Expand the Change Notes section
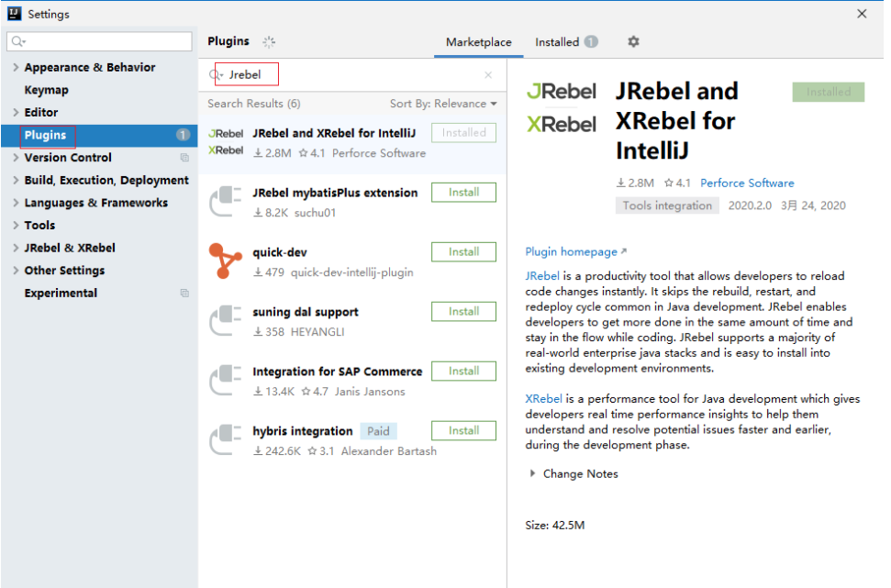This screenshot has height=588, width=891. [x=532, y=473]
